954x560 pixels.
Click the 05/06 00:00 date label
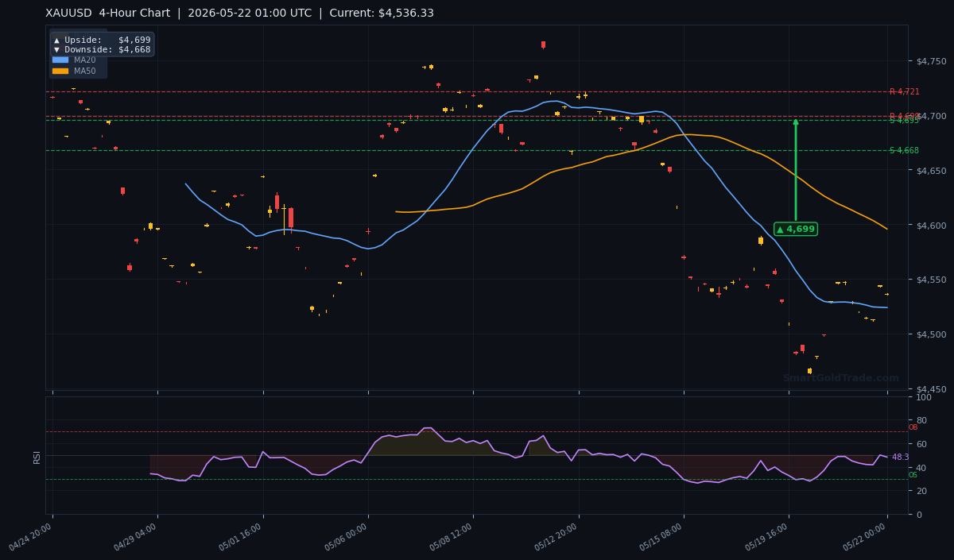[347, 536]
